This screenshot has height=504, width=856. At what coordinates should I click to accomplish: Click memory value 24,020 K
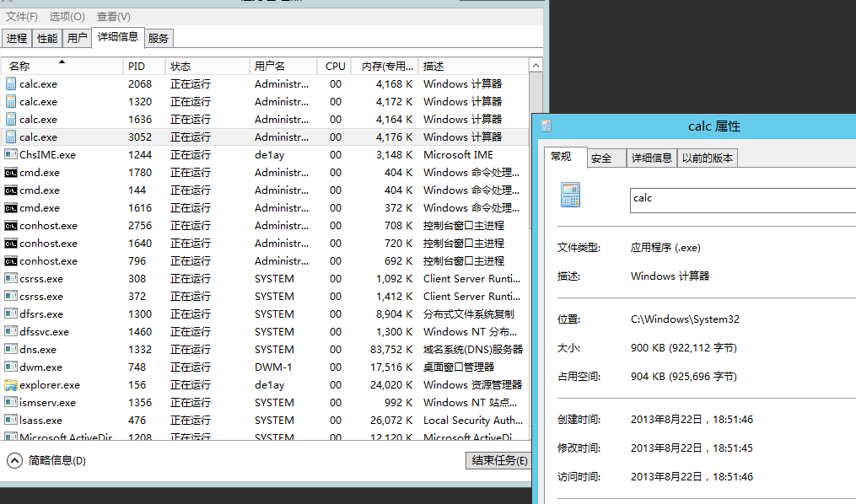click(x=391, y=385)
